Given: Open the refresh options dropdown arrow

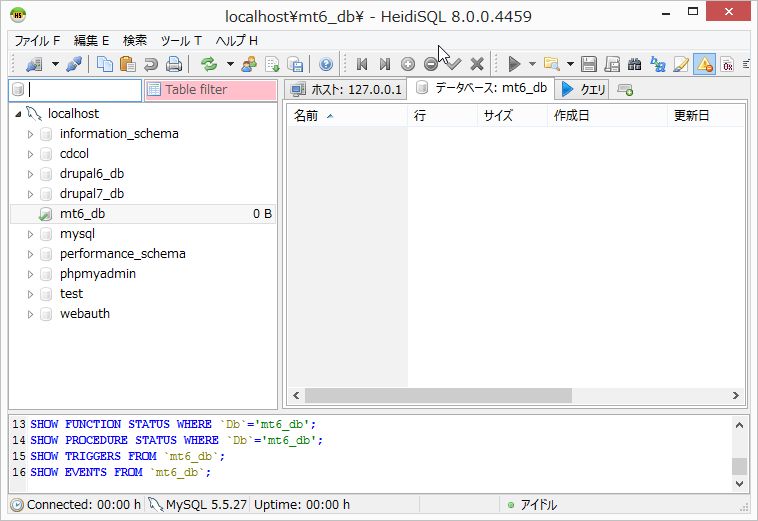Looking at the screenshot, I should pyautogui.click(x=230, y=64).
